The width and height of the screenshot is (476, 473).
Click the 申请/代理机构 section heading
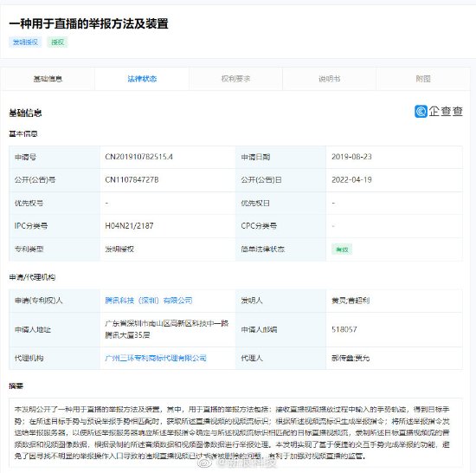(x=32, y=277)
